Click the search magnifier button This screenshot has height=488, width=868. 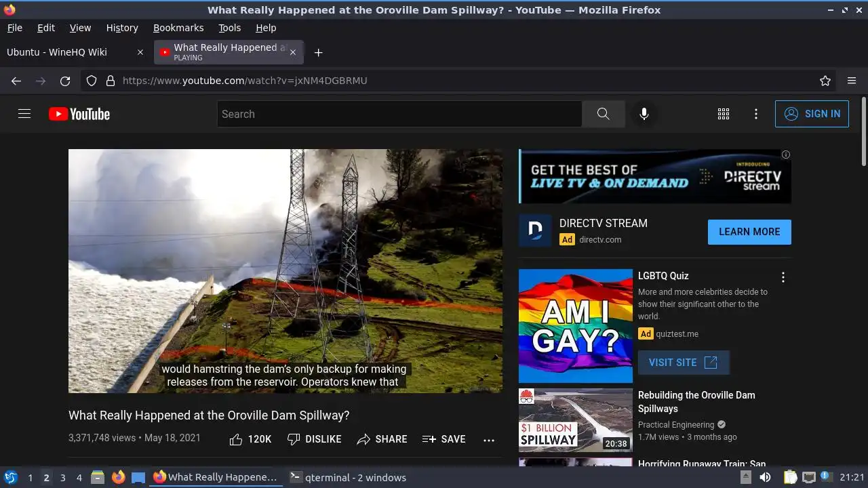click(x=603, y=114)
